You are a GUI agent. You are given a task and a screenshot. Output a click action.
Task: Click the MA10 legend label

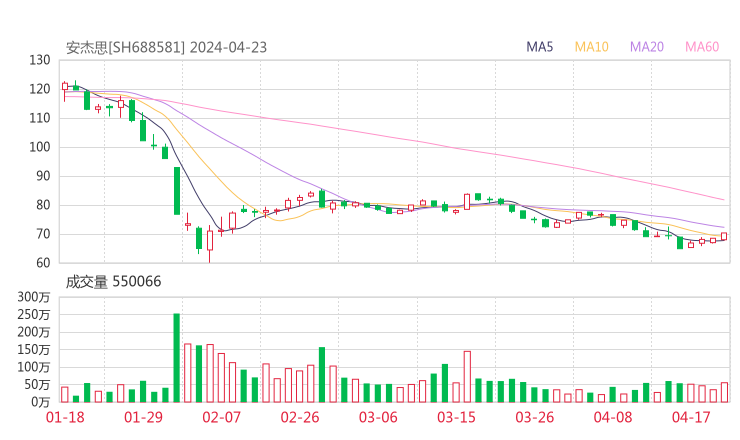click(x=591, y=47)
